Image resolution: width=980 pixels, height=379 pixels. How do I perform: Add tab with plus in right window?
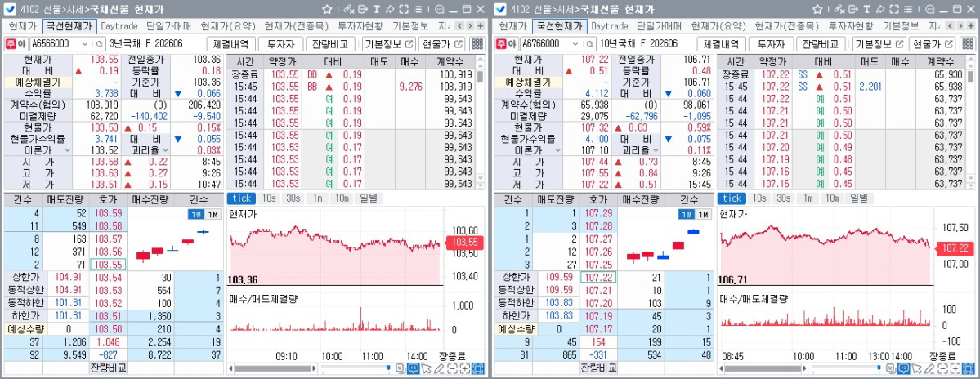[971, 26]
